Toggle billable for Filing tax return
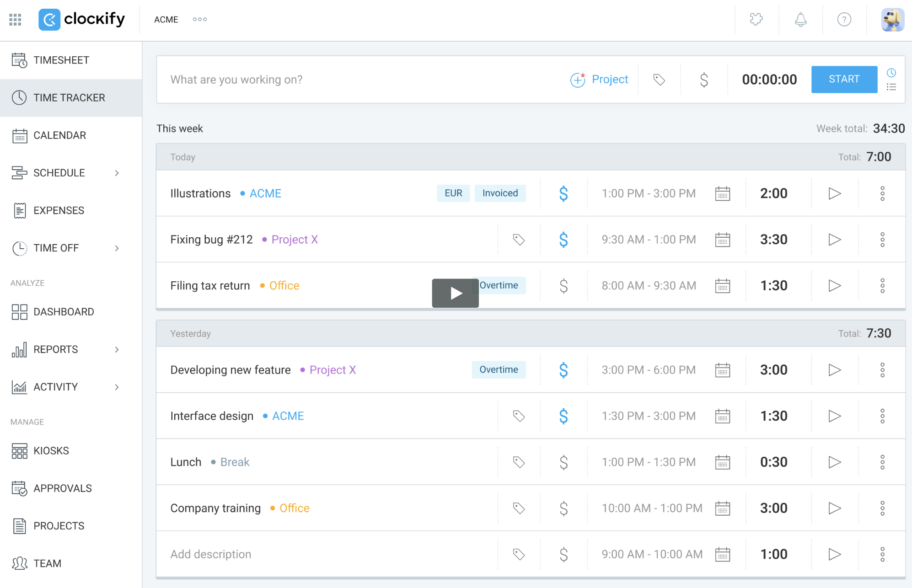The width and height of the screenshot is (912, 588). point(563,286)
